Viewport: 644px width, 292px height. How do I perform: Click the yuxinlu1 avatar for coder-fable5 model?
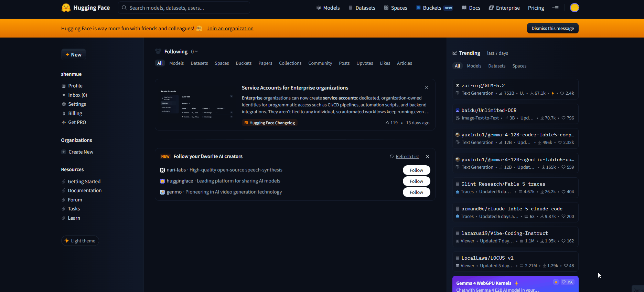(x=458, y=135)
